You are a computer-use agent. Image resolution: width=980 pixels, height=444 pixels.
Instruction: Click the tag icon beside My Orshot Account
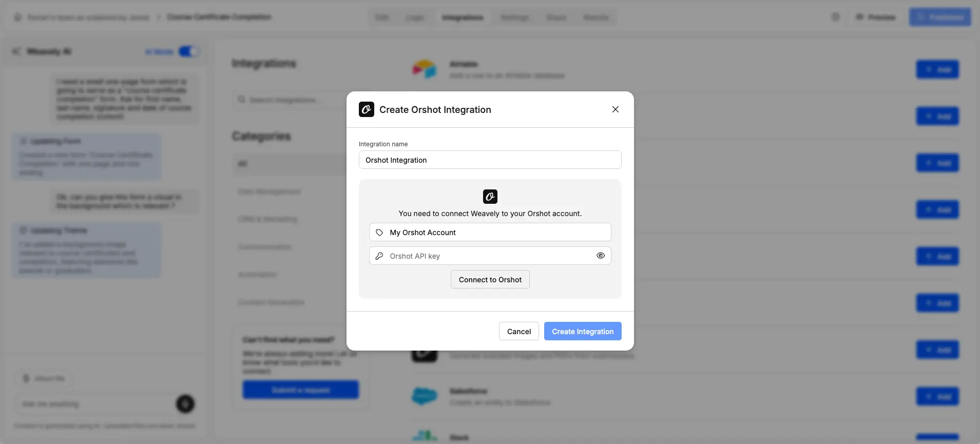379,233
